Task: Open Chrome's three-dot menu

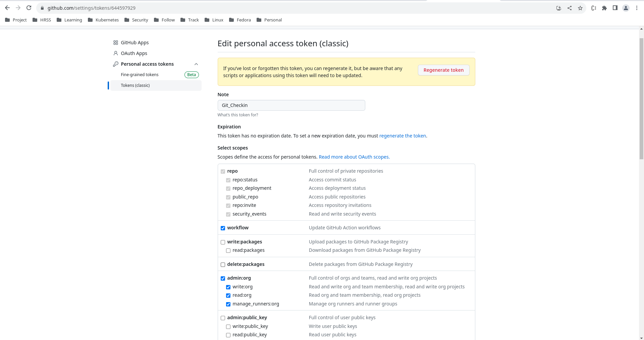Action: point(637,8)
